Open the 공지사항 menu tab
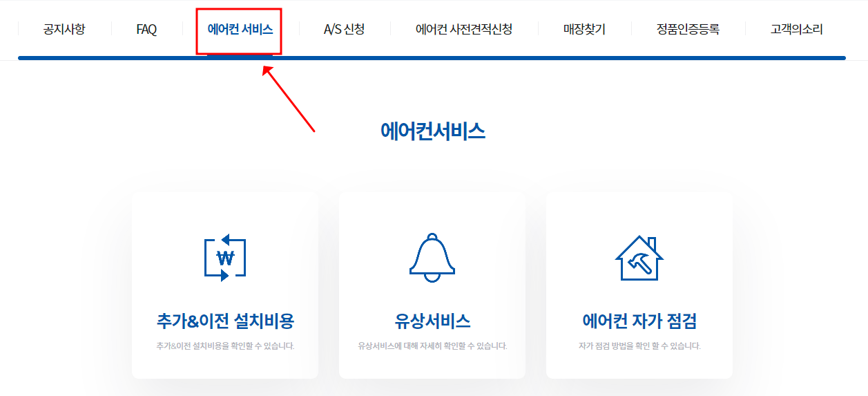The width and height of the screenshot is (868, 396). click(64, 30)
